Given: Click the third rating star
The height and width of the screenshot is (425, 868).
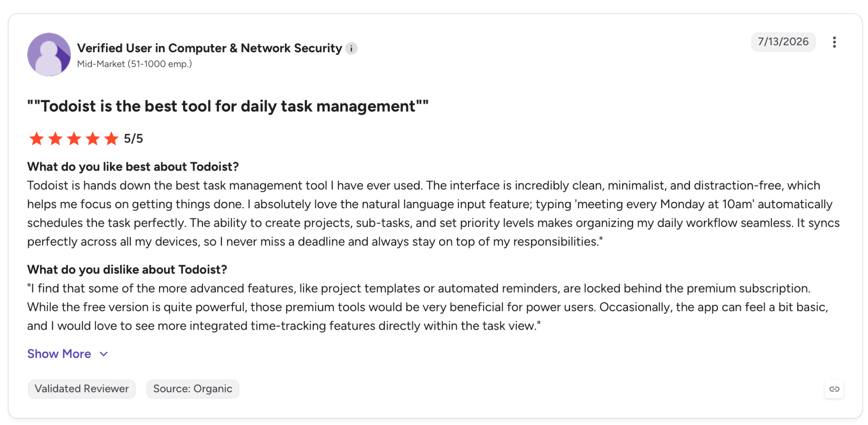Looking at the screenshot, I should point(74,138).
